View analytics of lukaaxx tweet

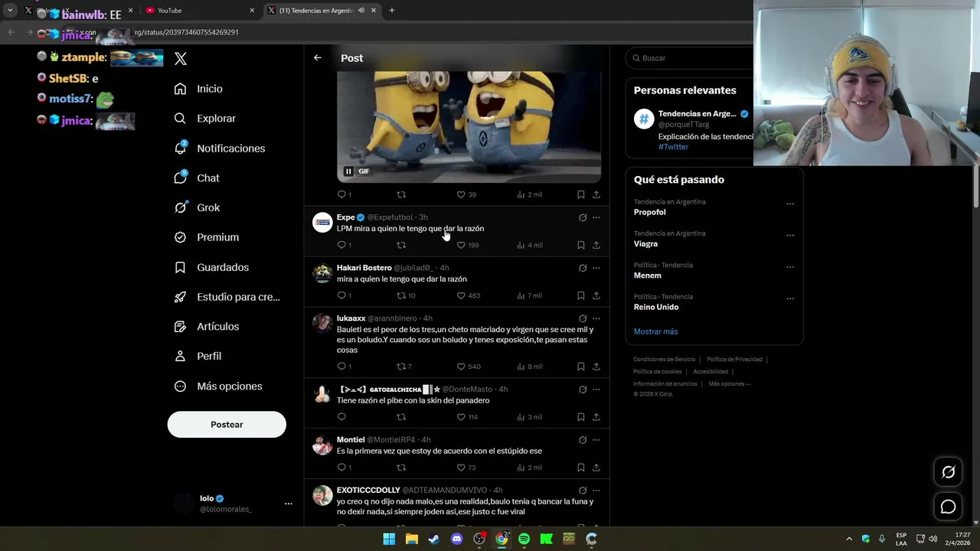(529, 367)
